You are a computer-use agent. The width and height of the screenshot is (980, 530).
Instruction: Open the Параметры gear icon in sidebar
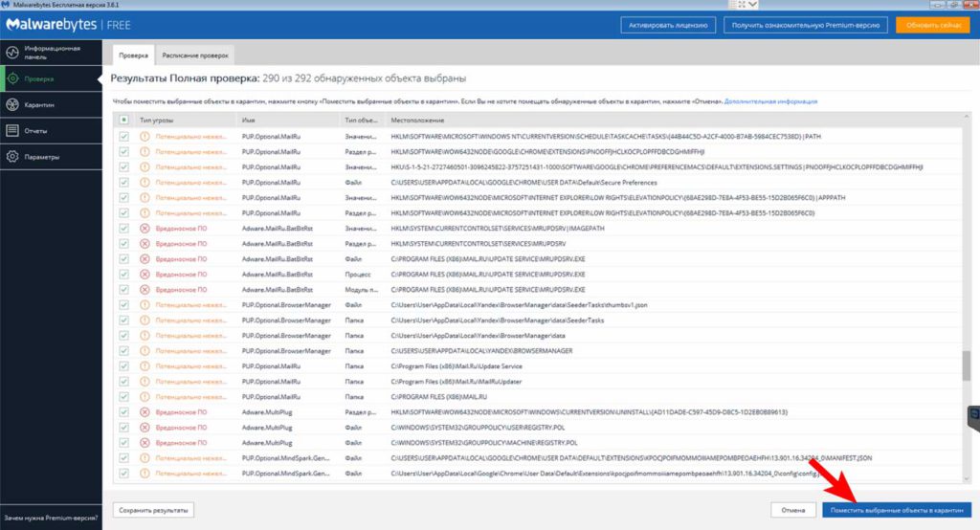12,157
